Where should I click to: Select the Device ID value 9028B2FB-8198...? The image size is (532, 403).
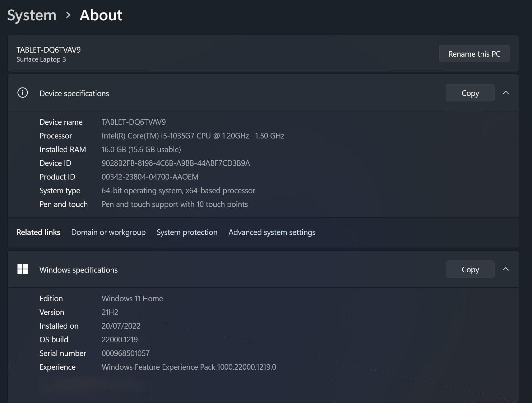[x=176, y=163]
